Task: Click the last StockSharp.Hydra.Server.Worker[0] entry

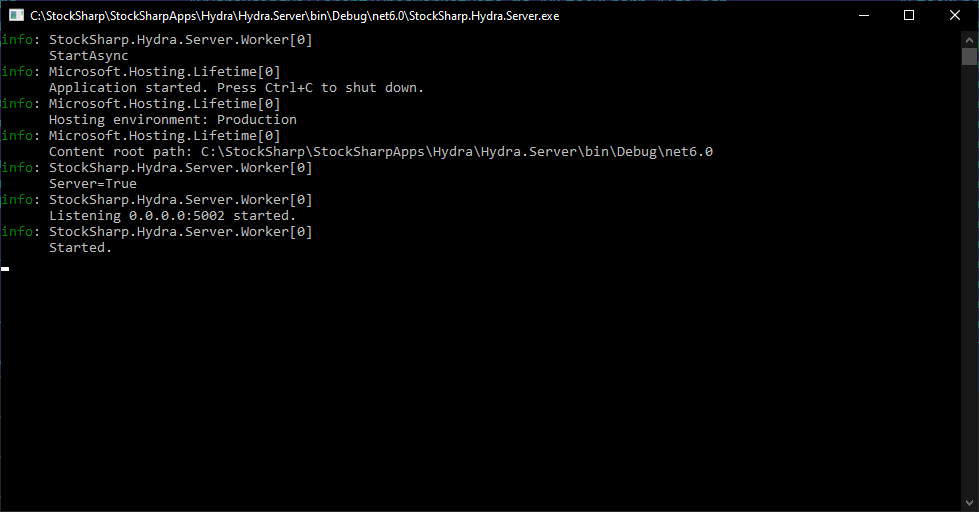Action: 180,232
